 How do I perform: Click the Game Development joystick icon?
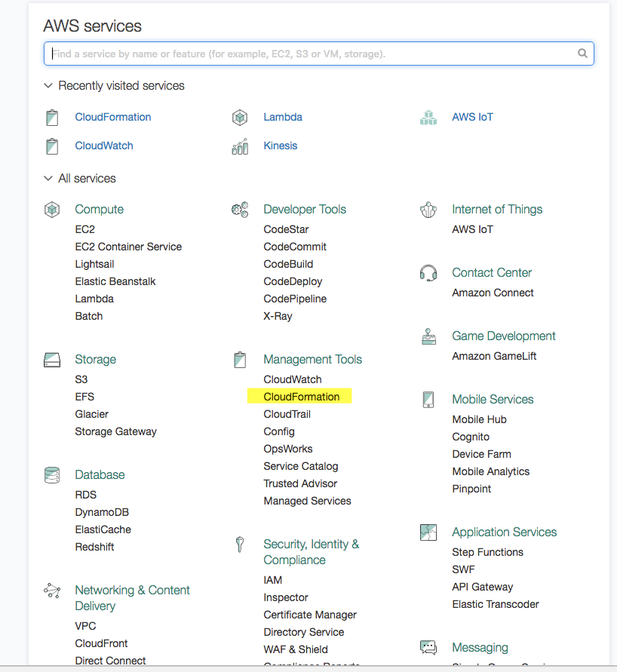(x=428, y=336)
